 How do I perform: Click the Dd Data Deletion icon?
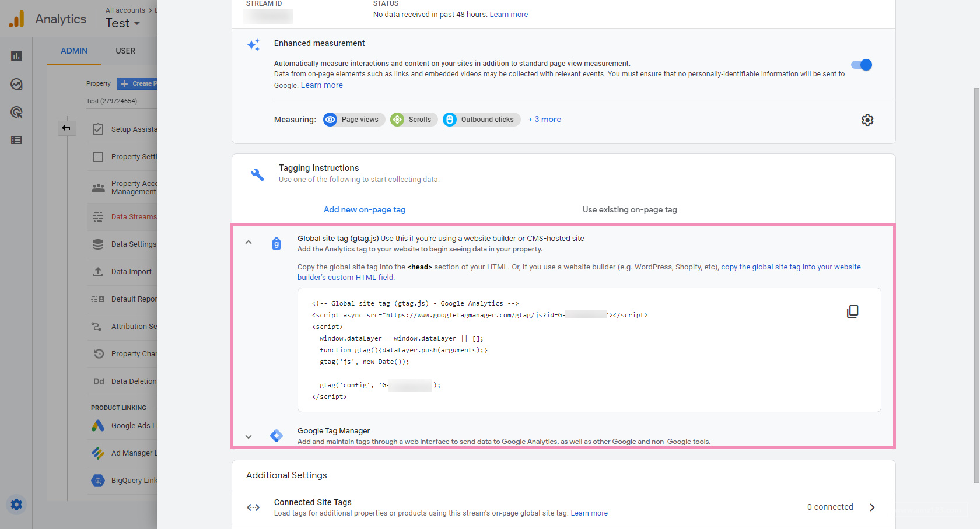99,381
